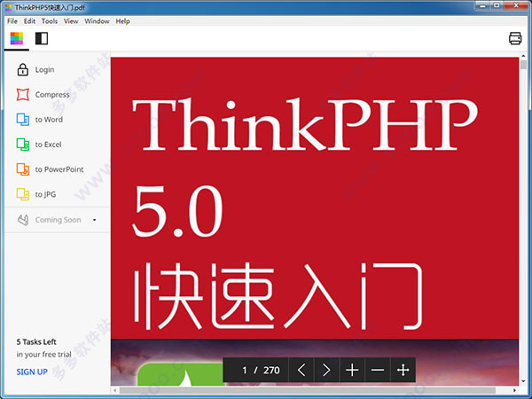Click the fit-page move arrows icon
This screenshot has width=532, height=399.
(x=403, y=370)
